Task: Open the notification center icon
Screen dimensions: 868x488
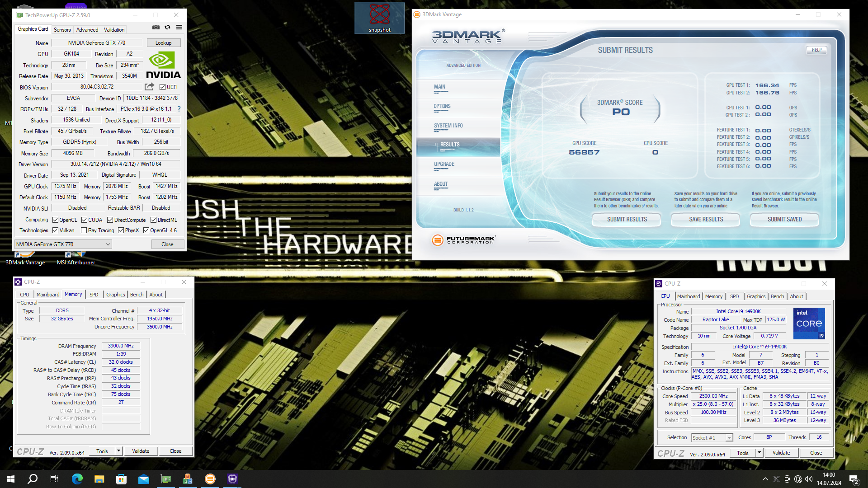Action: coord(854,479)
